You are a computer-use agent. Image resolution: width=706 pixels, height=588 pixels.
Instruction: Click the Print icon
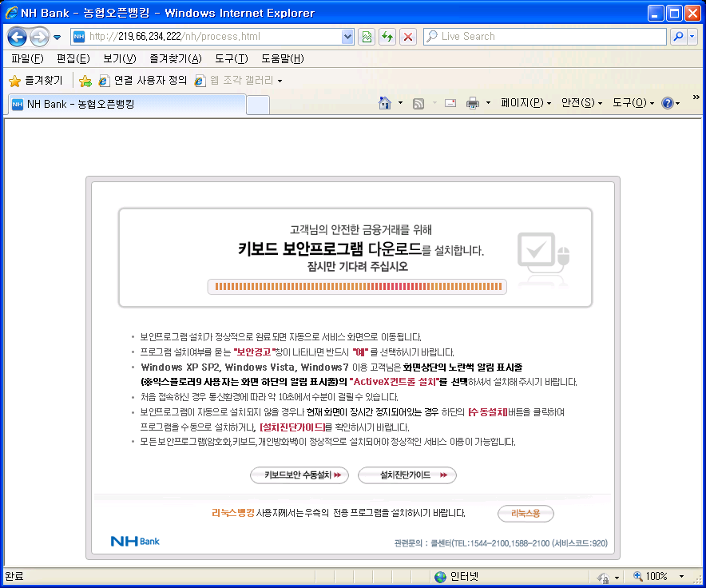tap(473, 103)
